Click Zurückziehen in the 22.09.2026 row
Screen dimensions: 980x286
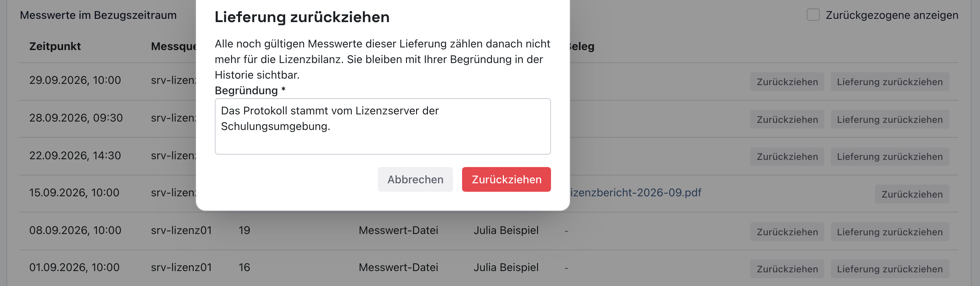[787, 157]
